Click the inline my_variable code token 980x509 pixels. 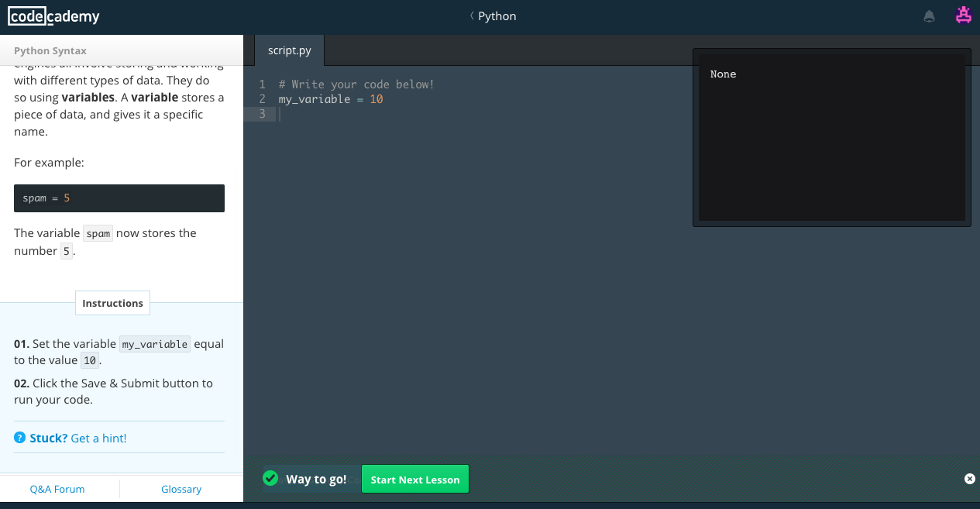click(x=154, y=343)
